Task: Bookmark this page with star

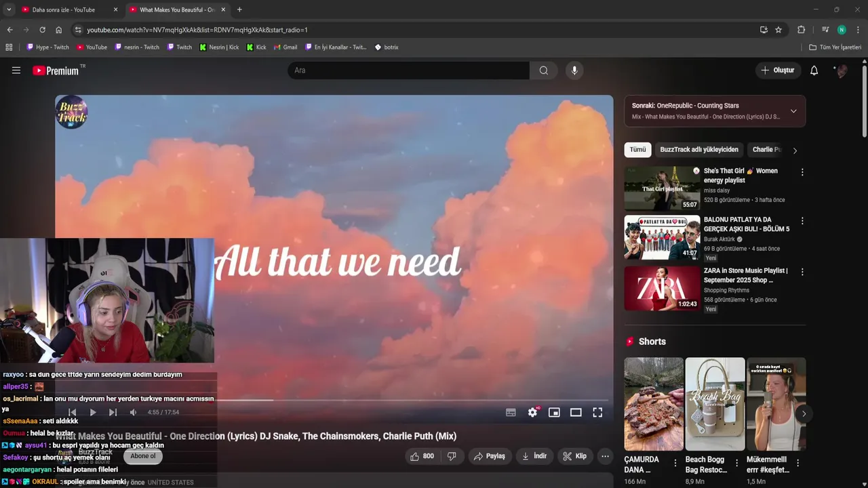Action: pos(778,30)
